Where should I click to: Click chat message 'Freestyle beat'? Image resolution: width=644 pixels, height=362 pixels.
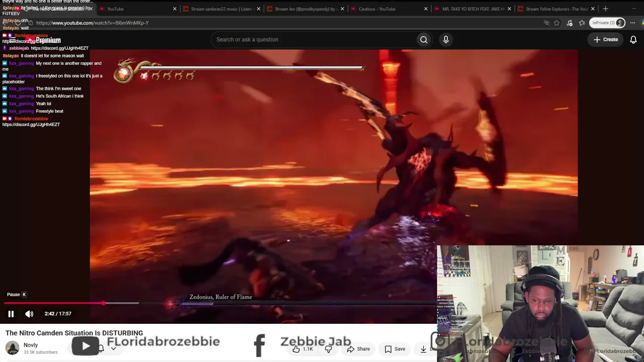pyautogui.click(x=50, y=111)
